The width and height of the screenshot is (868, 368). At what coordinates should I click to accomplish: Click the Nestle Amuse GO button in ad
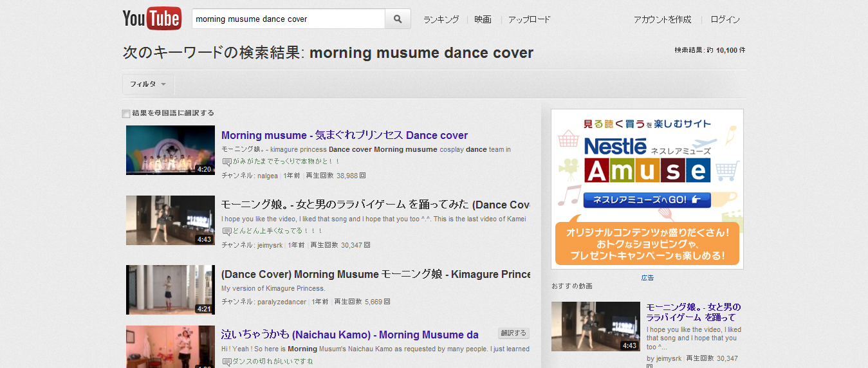pyautogui.click(x=647, y=200)
